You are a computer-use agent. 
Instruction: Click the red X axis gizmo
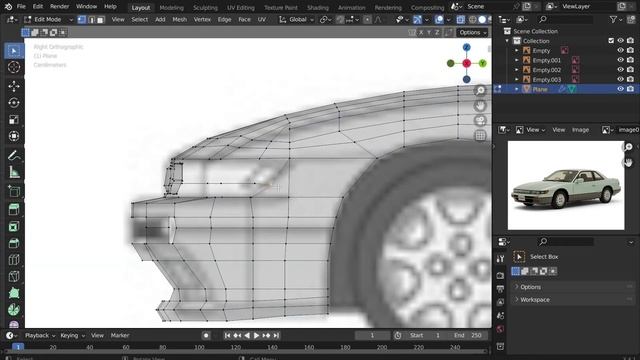tap(467, 63)
